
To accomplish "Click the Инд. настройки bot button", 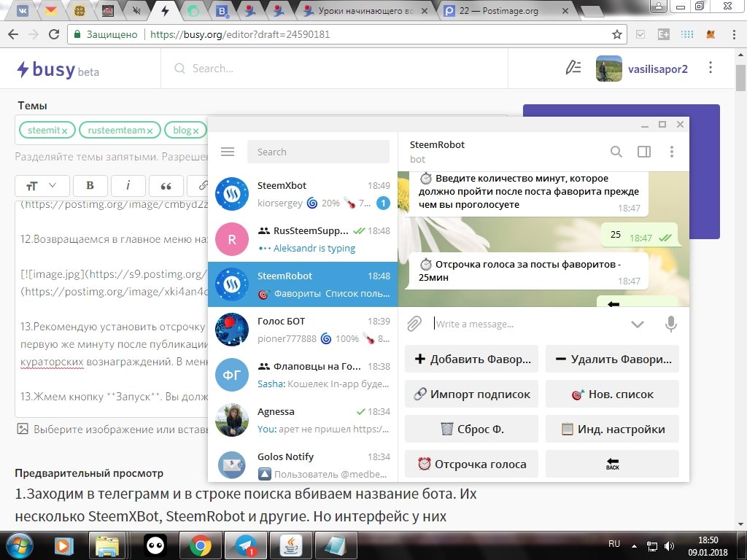I will coord(612,429).
